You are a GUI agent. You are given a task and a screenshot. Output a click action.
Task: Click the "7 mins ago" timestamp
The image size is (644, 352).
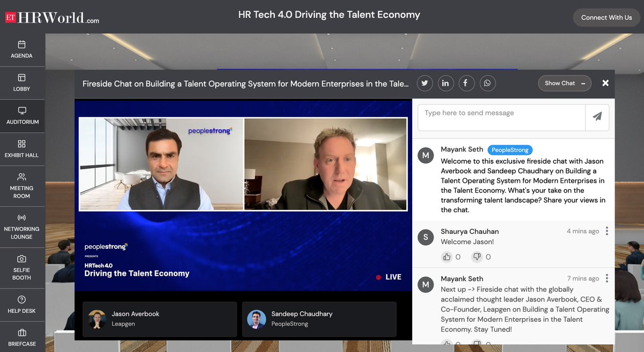(x=583, y=278)
